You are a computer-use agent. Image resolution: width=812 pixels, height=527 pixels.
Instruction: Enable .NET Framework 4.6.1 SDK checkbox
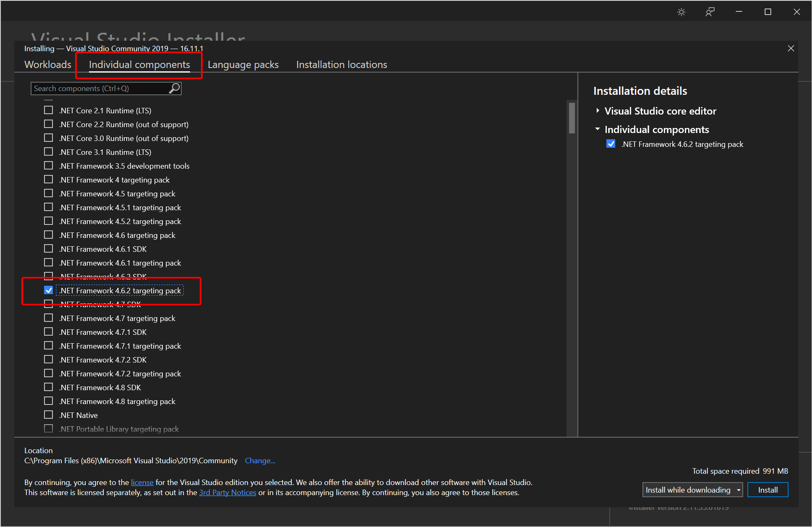click(49, 249)
